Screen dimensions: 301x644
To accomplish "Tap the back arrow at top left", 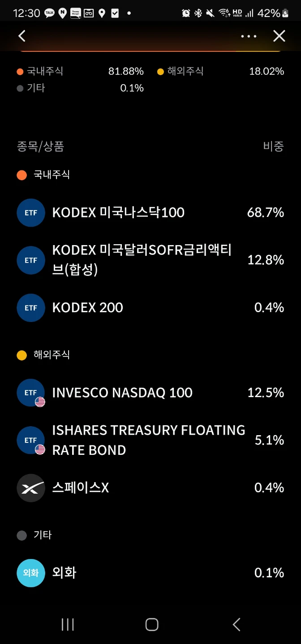I will click(21, 36).
